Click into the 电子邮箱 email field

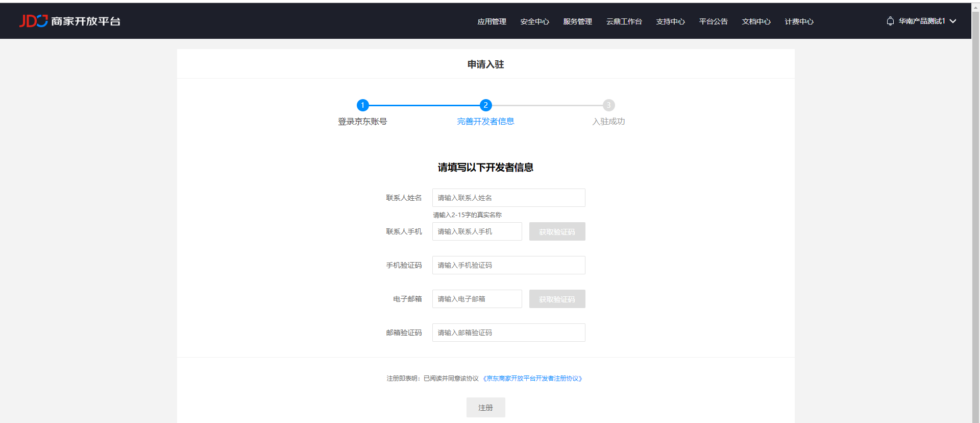coord(477,299)
